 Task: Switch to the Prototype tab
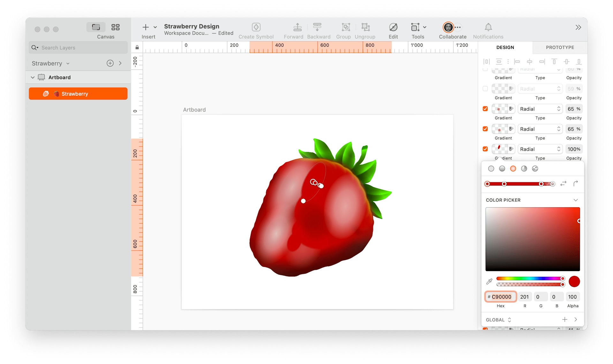(x=559, y=47)
